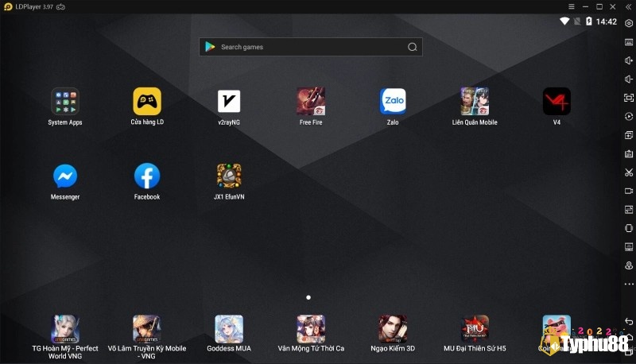Click the 14:42 clock in status bar

tap(607, 21)
